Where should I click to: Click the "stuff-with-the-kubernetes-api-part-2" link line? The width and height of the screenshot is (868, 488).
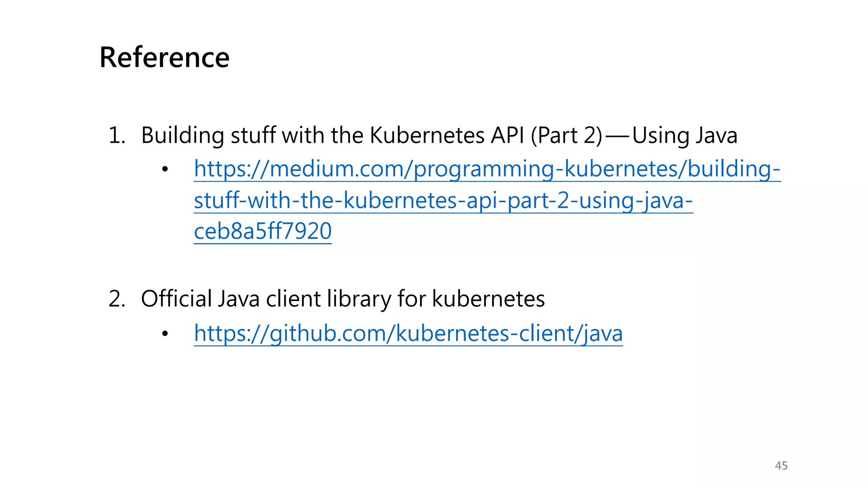(x=443, y=200)
